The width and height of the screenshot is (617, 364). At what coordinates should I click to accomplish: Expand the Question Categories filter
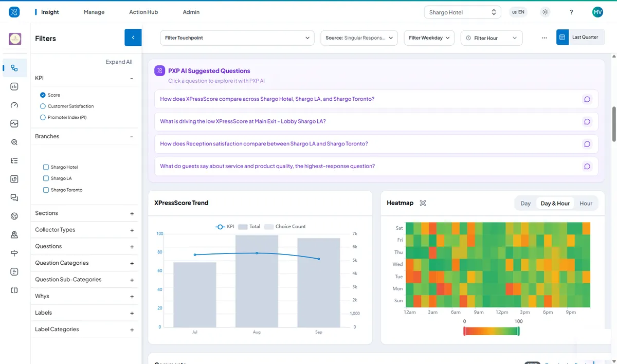[132, 263]
